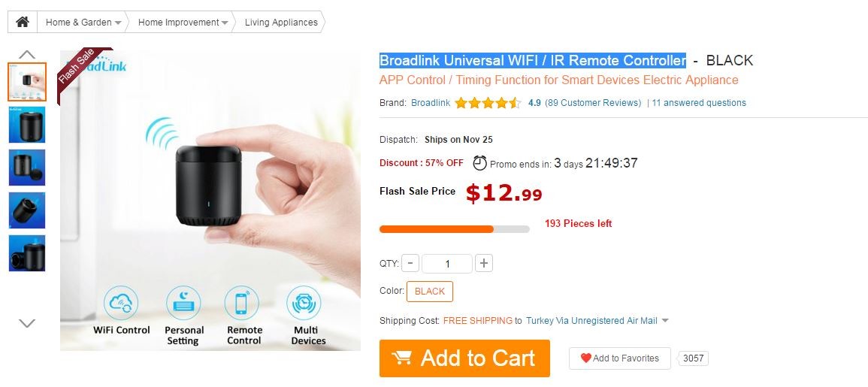Select the second product thumbnail

tap(27, 125)
